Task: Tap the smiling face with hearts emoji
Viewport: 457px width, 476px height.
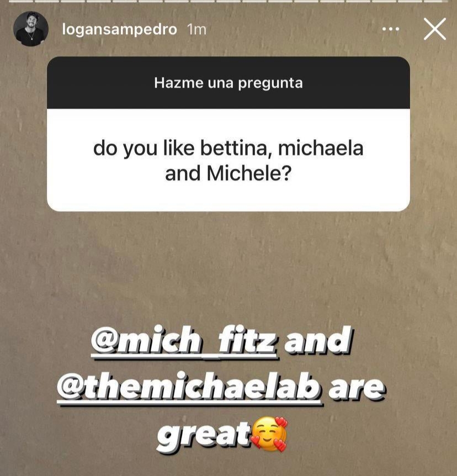Action: coord(269,435)
